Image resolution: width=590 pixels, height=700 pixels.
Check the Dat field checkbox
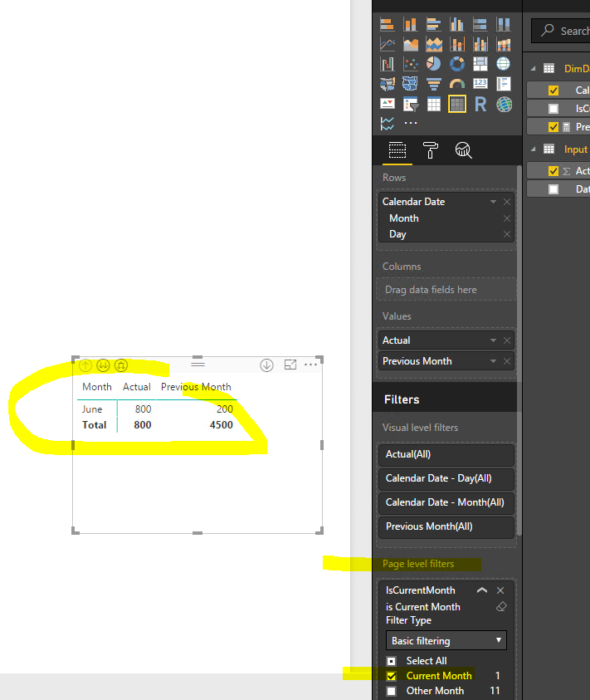[x=553, y=189]
